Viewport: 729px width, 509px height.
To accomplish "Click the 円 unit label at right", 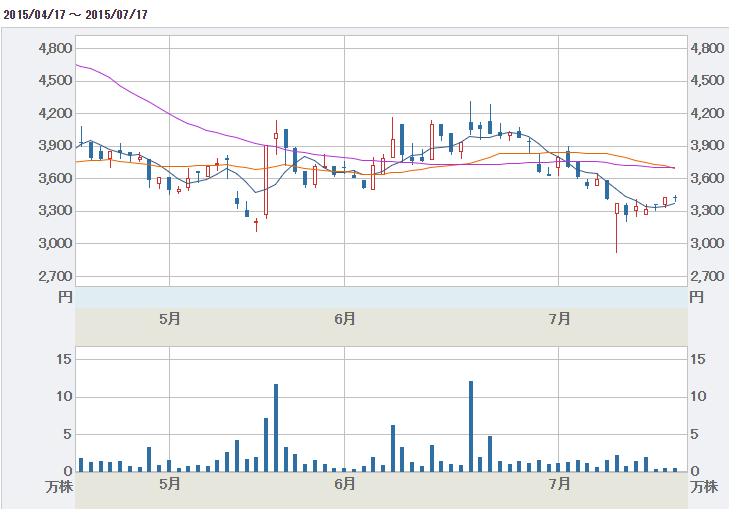I will pyautogui.click(x=696, y=297).
